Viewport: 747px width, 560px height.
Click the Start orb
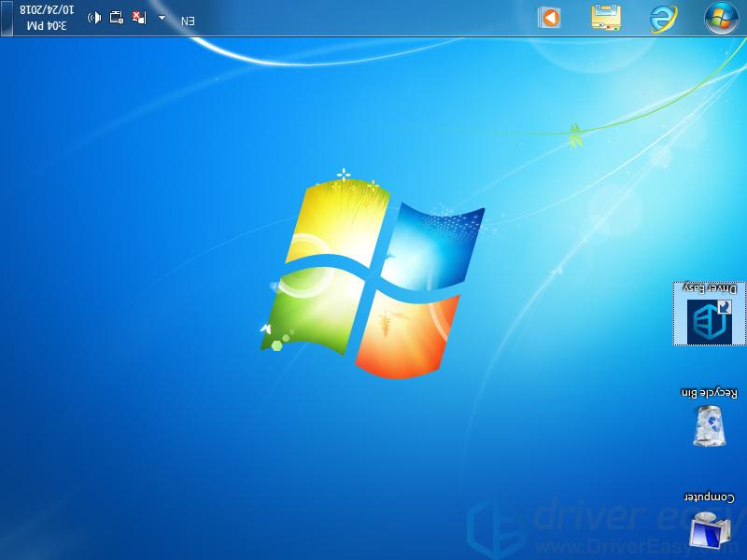tap(719, 16)
